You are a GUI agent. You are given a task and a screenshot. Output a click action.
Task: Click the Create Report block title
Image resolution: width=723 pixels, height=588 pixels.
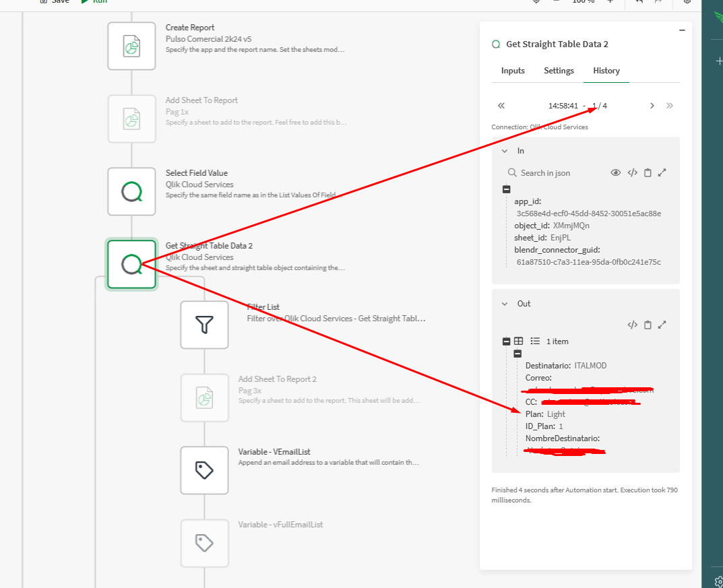tap(190, 28)
